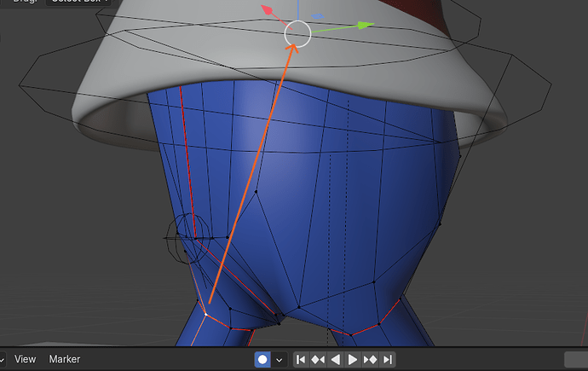The image size is (588, 371).
Task: Jump to the end frame
Action: pyautogui.click(x=388, y=360)
